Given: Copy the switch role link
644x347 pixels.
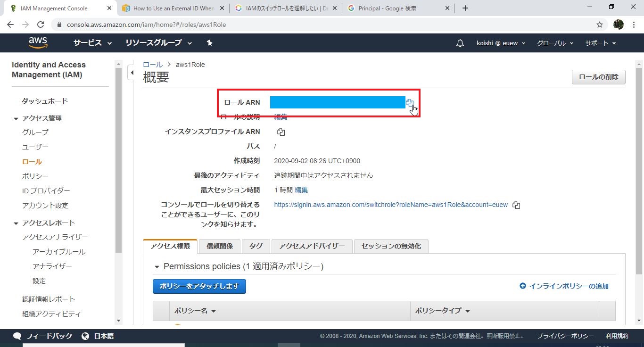Looking at the screenshot, I should (516, 205).
